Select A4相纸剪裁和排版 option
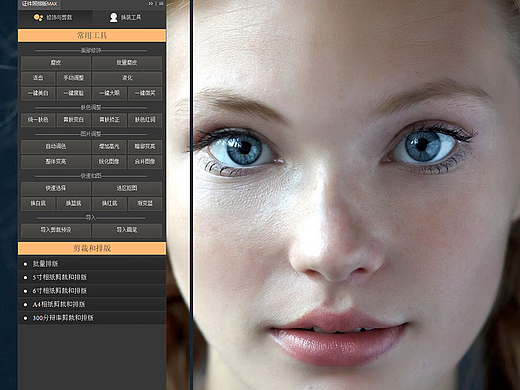This screenshot has width=520, height=390. tap(92, 304)
